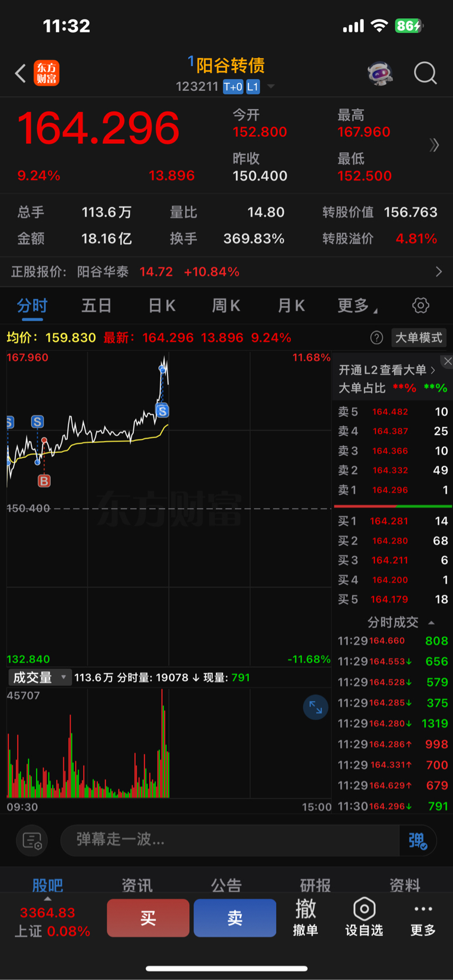The width and height of the screenshot is (453, 980).
Task: Tap trade row with volume 1319
Action: (393, 724)
